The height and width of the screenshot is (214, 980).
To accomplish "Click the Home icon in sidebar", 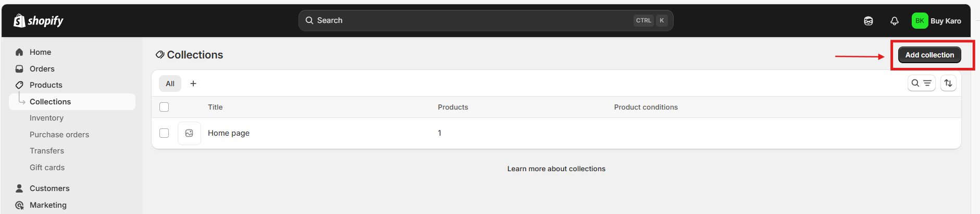I will coord(19,52).
